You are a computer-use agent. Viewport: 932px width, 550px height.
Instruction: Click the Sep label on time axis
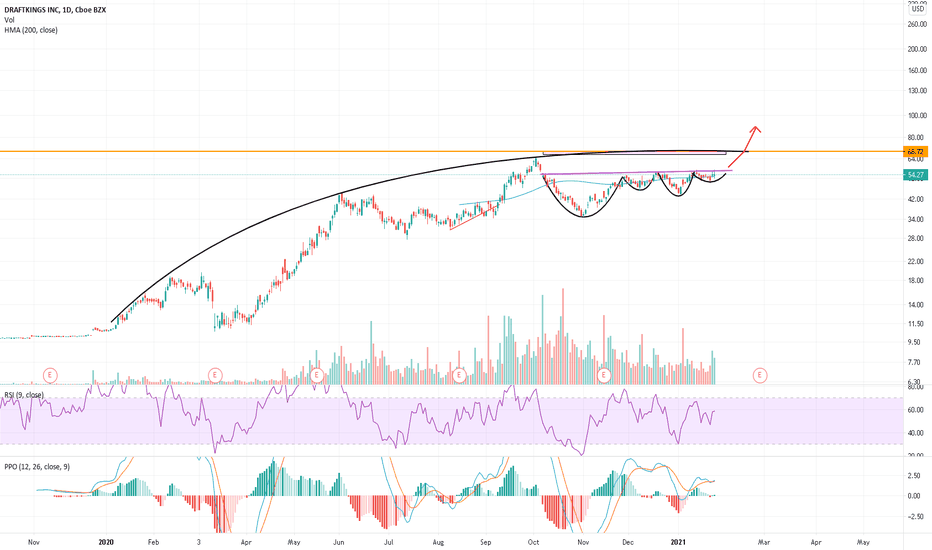(486, 542)
